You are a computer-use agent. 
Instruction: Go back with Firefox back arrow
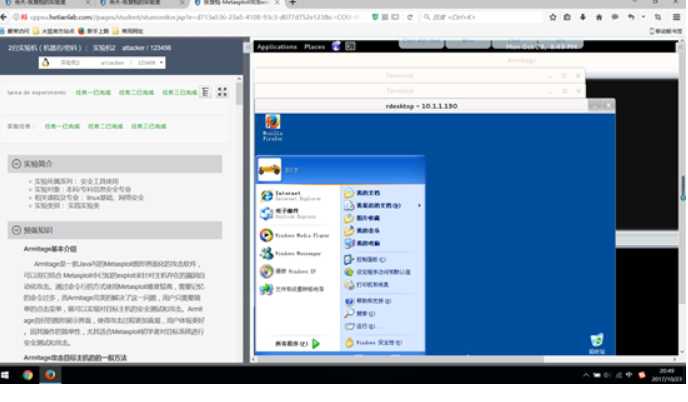point(4,17)
